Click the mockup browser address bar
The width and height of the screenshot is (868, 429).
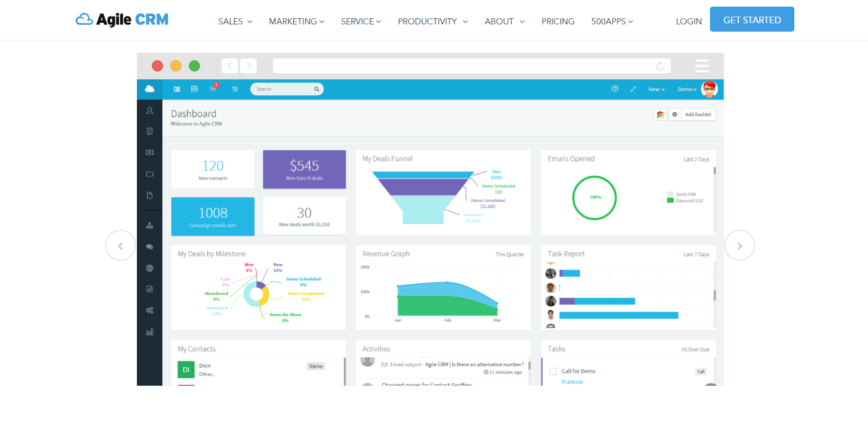(472, 66)
